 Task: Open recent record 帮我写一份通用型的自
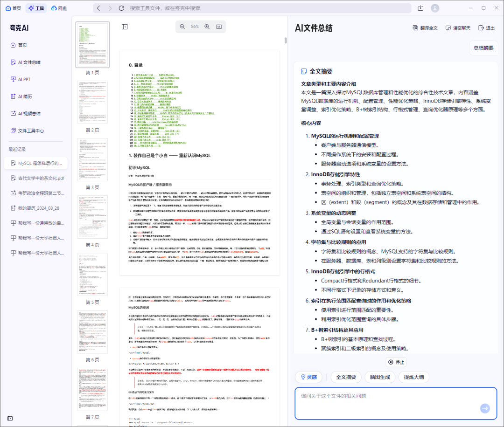click(x=37, y=223)
